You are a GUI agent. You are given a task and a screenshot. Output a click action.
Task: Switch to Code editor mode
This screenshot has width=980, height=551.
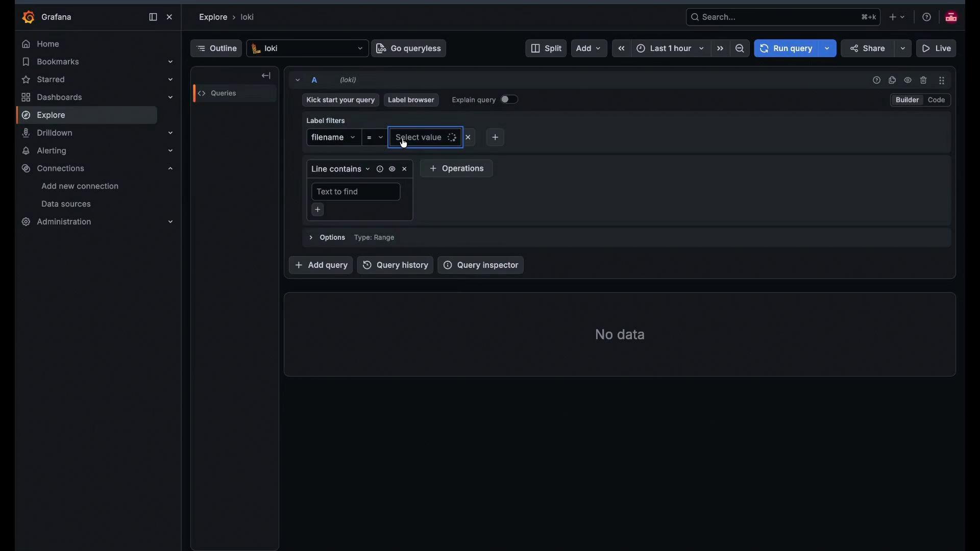point(937,100)
